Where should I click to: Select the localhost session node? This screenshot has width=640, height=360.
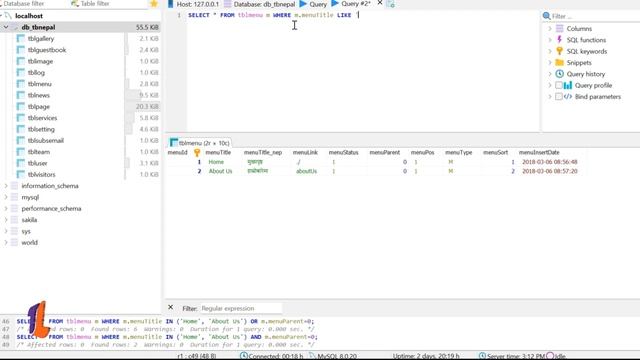pos(29,16)
